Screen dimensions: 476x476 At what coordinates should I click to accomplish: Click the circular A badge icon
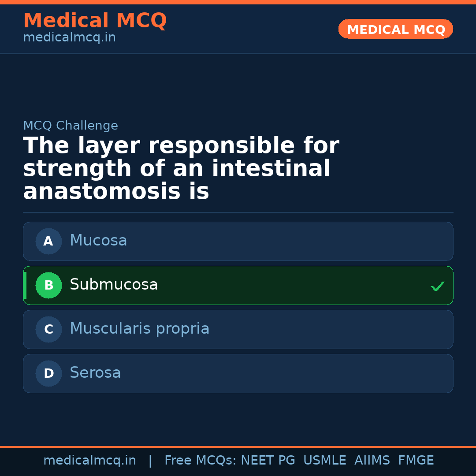pyautogui.click(x=48, y=241)
